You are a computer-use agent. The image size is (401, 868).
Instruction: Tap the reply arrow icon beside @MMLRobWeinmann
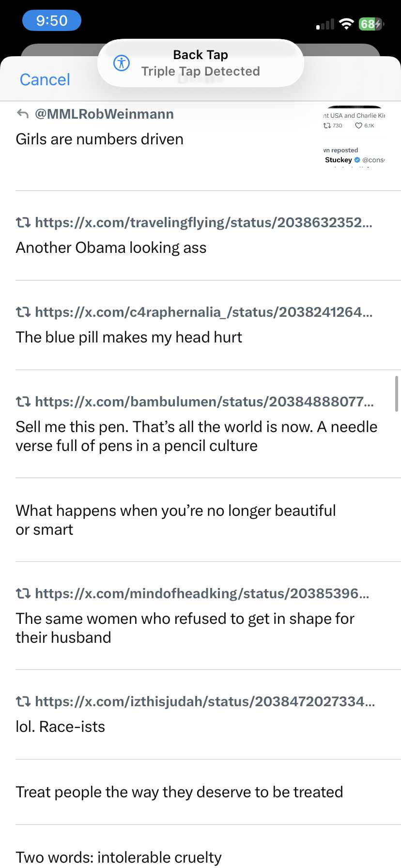tap(23, 114)
